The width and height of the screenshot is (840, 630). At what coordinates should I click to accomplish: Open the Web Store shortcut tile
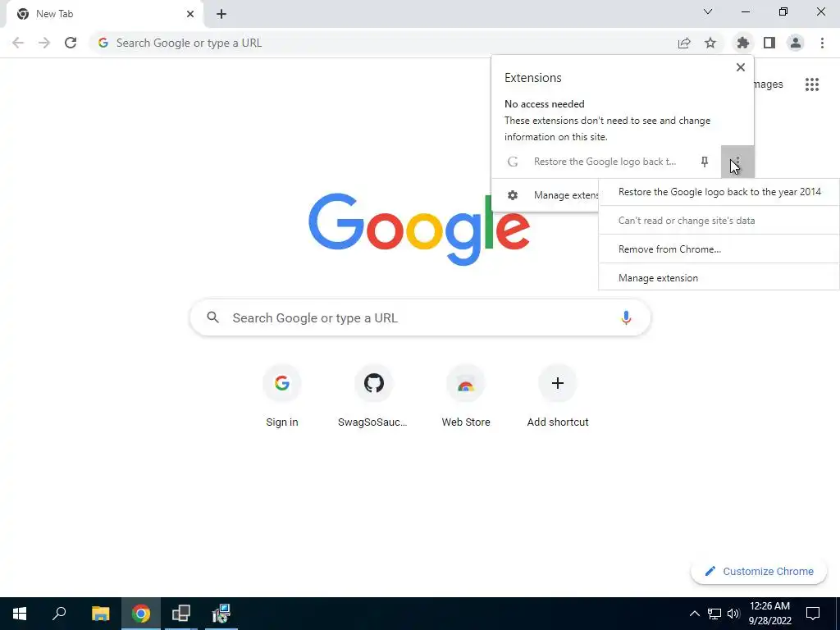pyautogui.click(x=466, y=397)
